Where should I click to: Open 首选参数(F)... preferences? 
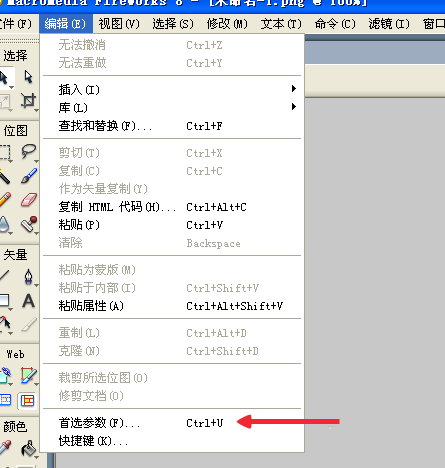pyautogui.click(x=172, y=423)
